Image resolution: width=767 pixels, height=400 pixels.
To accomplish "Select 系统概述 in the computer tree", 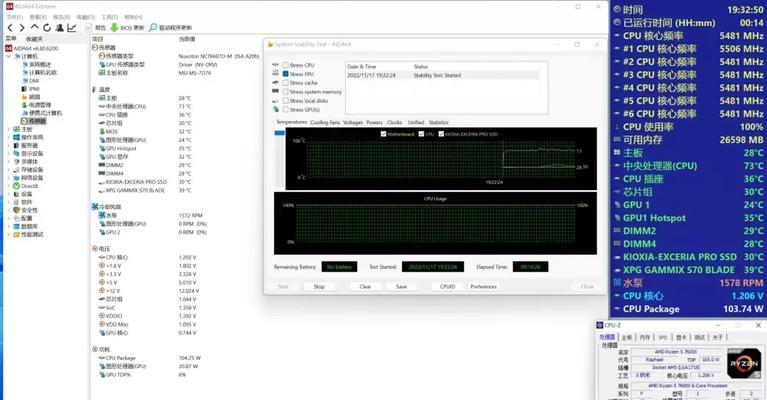I will 40,64.
